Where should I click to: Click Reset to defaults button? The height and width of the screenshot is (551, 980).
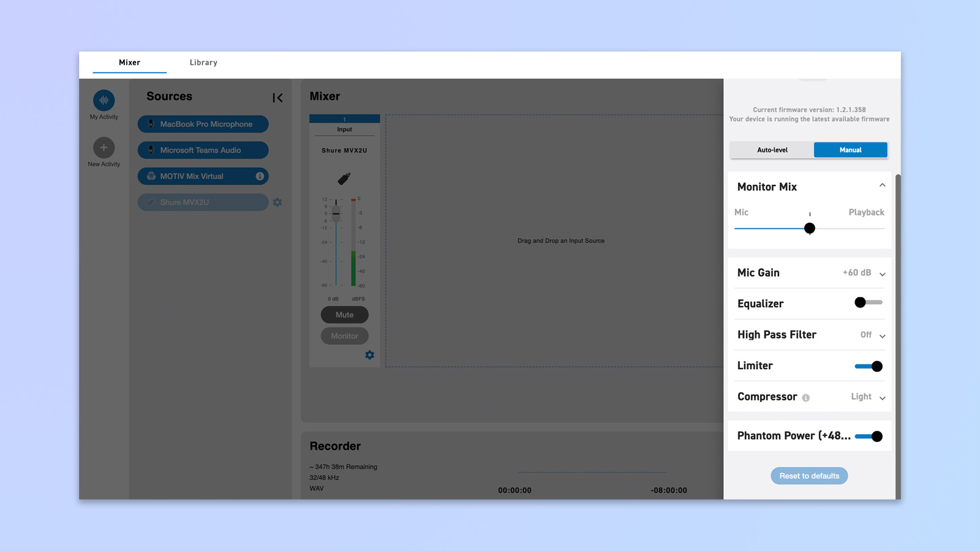(809, 476)
